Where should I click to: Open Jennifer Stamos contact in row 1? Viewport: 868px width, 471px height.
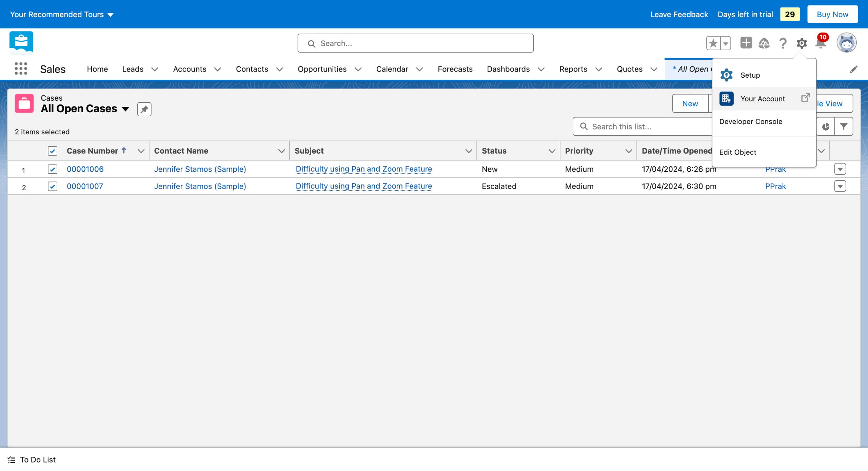tap(200, 169)
